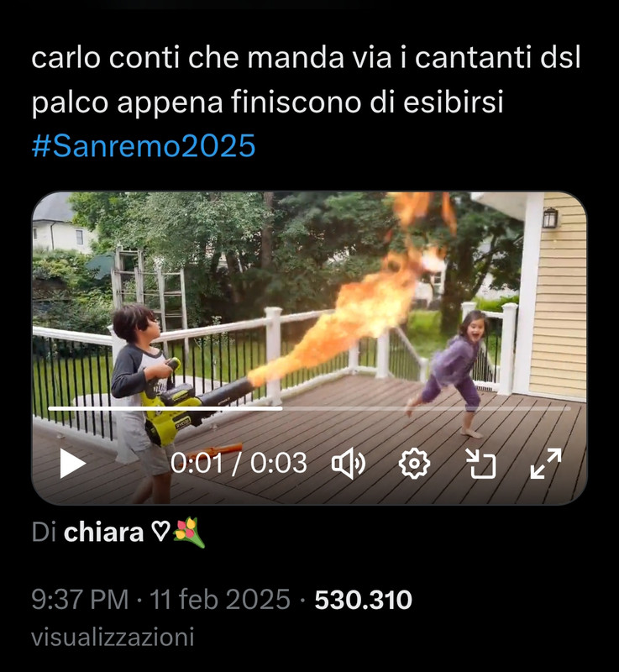Open the 530.310 view count
619x672 pixels.
click(x=364, y=600)
